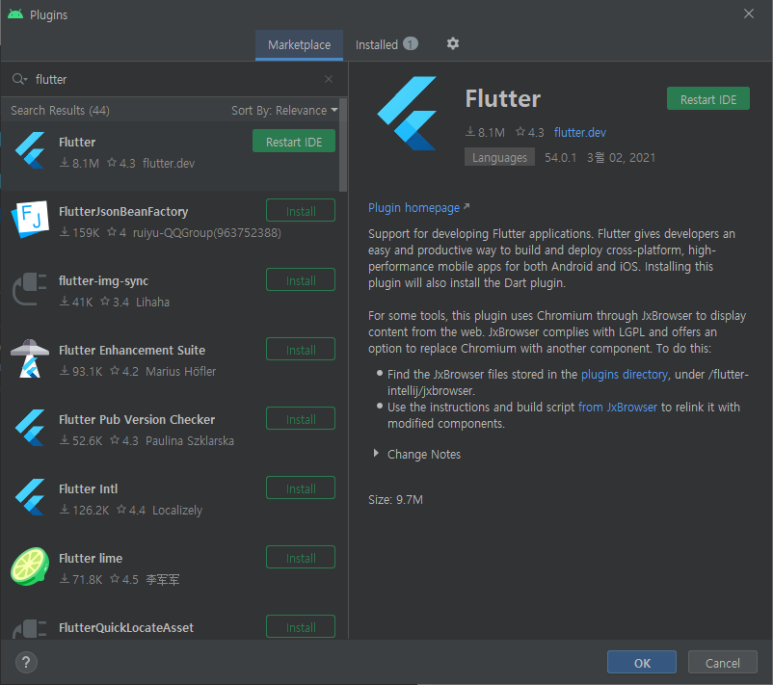
Task: Click the search magnifier icon
Action: [x=19, y=79]
